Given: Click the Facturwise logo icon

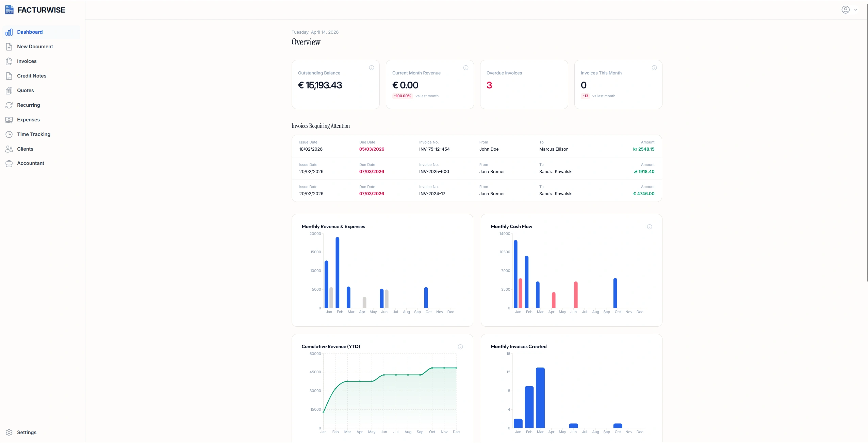Looking at the screenshot, I should tap(9, 10).
